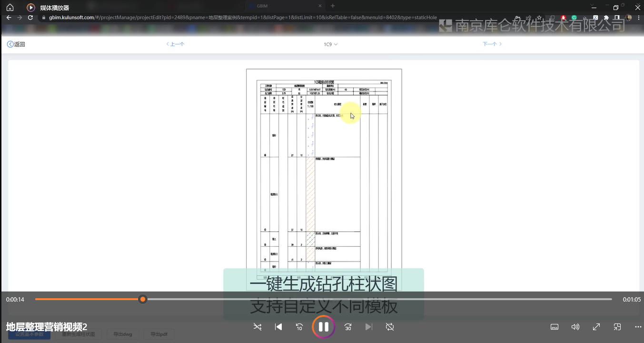Image resolution: width=644 pixels, height=343 pixels.
Task: Bookmark the page with the star icon
Action: click(x=539, y=18)
